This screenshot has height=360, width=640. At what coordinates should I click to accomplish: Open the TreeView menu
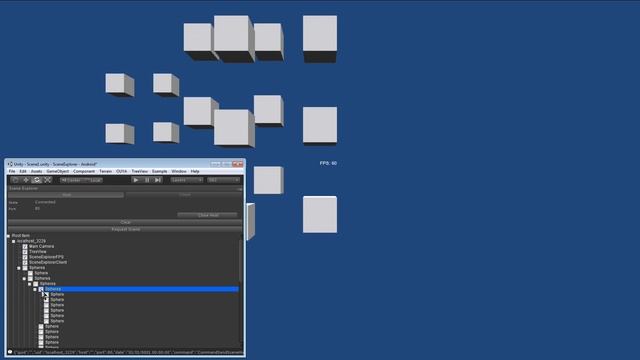(140, 171)
